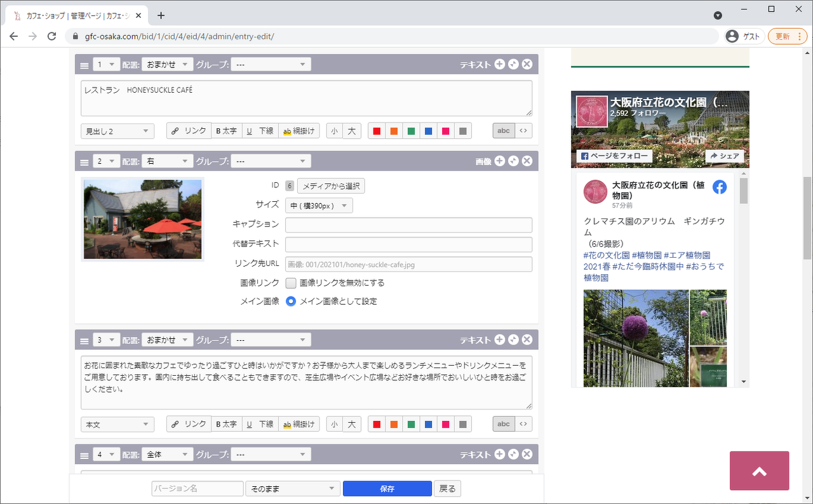Viewport: 813px width, 504px height.
Task: Reload the page with the browser refresh icon
Action: click(52, 36)
